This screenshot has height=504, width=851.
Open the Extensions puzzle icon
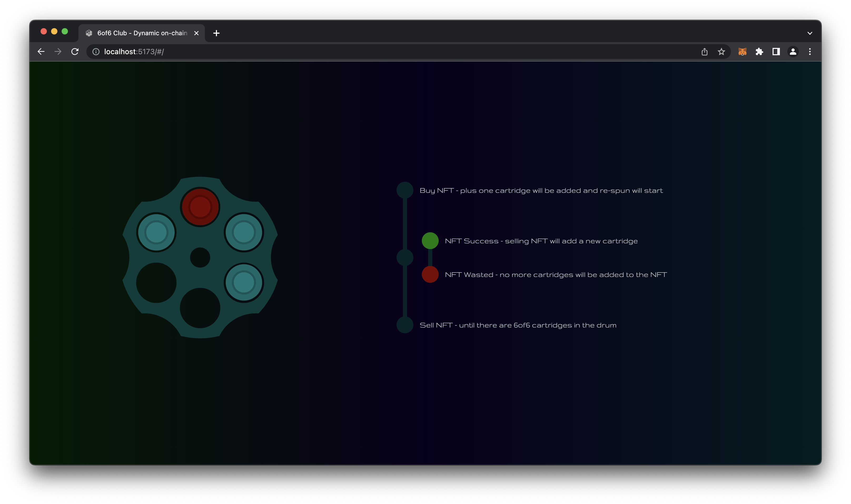(x=759, y=52)
